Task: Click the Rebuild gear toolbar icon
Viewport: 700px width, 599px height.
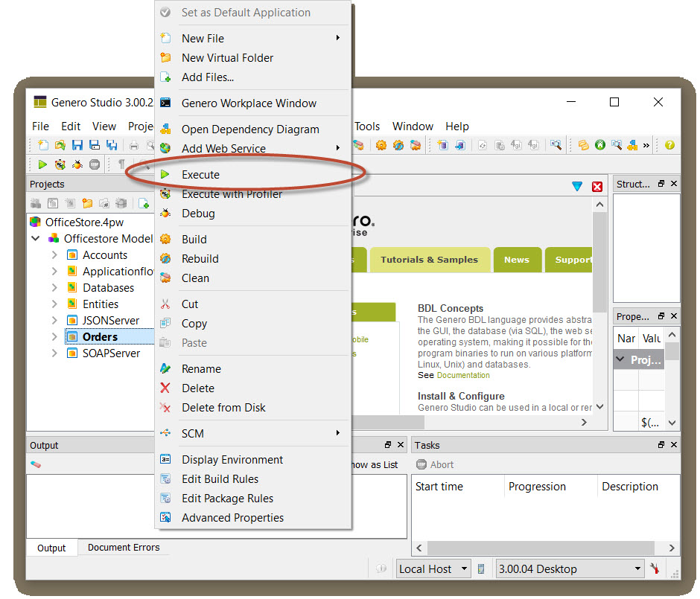Action: (398, 145)
